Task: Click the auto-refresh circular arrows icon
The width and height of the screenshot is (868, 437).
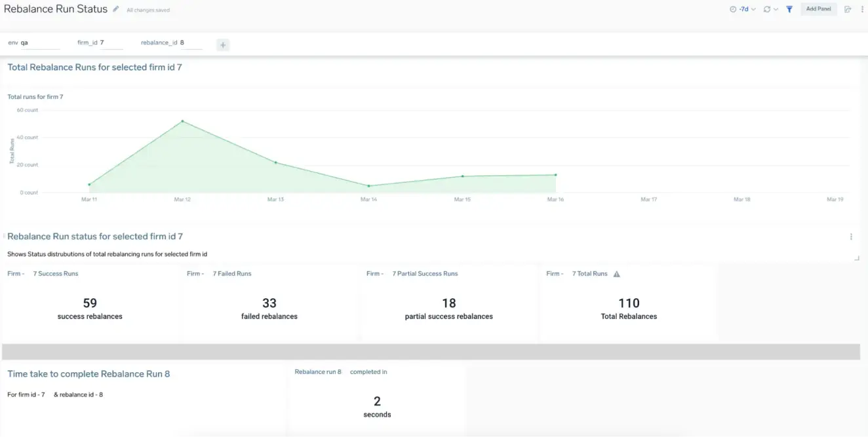Action: tap(766, 9)
